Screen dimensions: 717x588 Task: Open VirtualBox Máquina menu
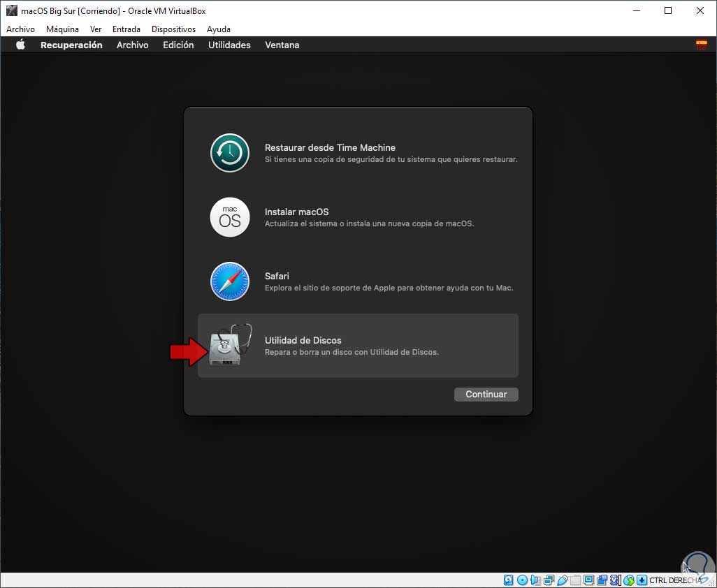pos(62,29)
